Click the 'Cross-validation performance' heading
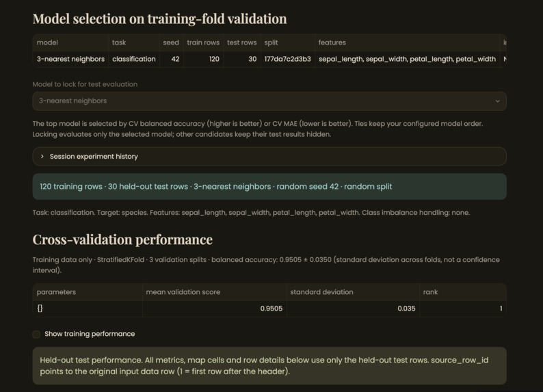The image size is (543, 392). pyautogui.click(x=122, y=239)
